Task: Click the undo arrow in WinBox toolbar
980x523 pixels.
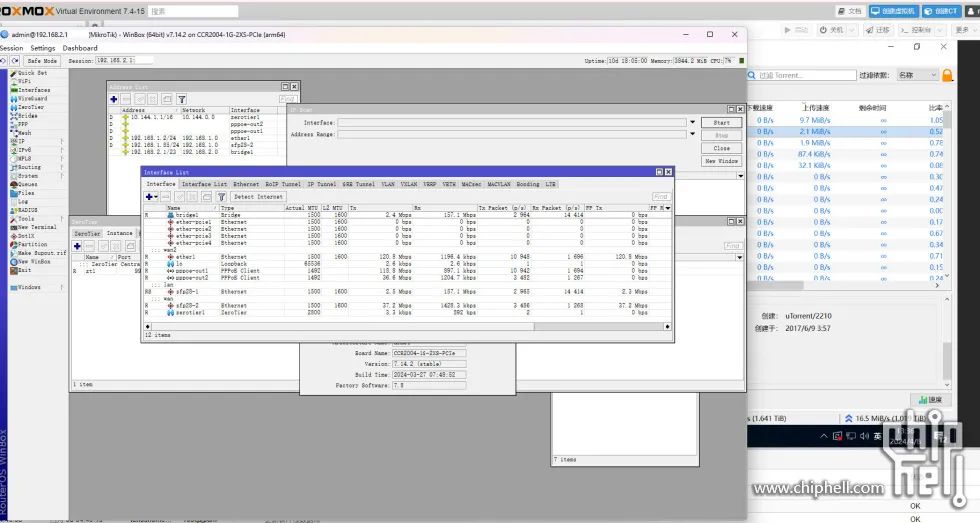Action: (x=4, y=61)
